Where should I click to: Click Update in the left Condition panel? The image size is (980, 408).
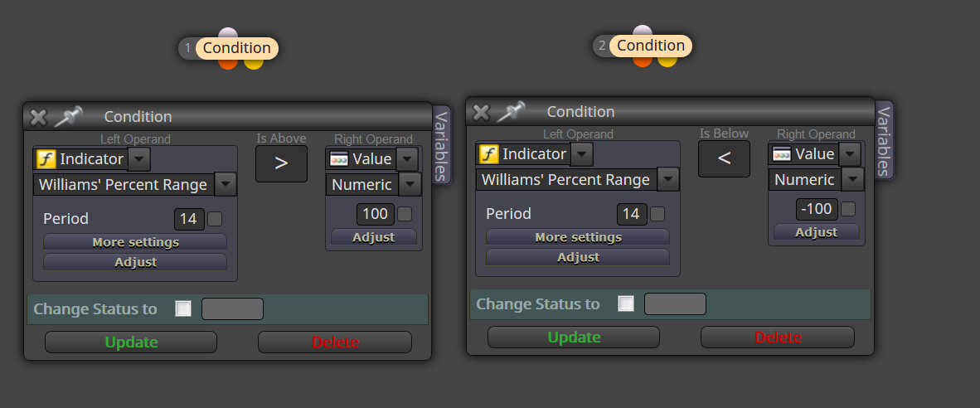(131, 342)
